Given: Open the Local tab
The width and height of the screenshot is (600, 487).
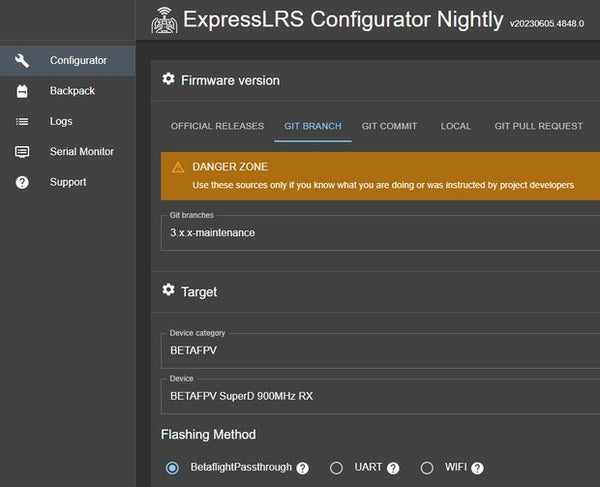Looking at the screenshot, I should coord(455,126).
